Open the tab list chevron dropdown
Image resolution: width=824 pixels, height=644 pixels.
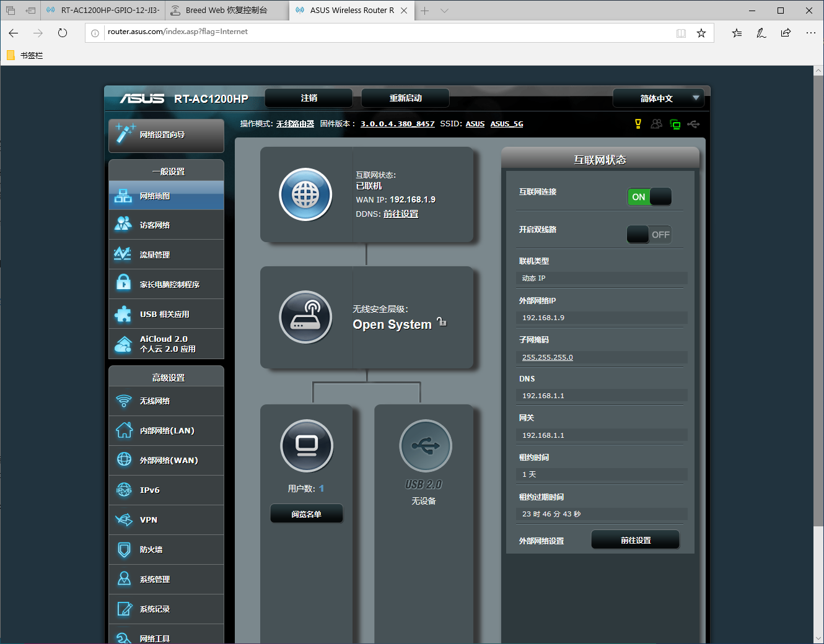[x=444, y=11]
